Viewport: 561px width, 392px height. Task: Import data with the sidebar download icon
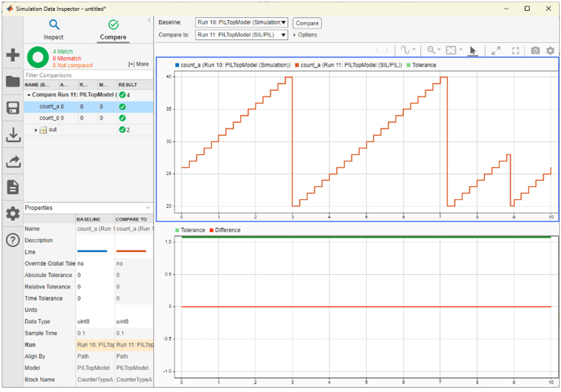pos(13,136)
